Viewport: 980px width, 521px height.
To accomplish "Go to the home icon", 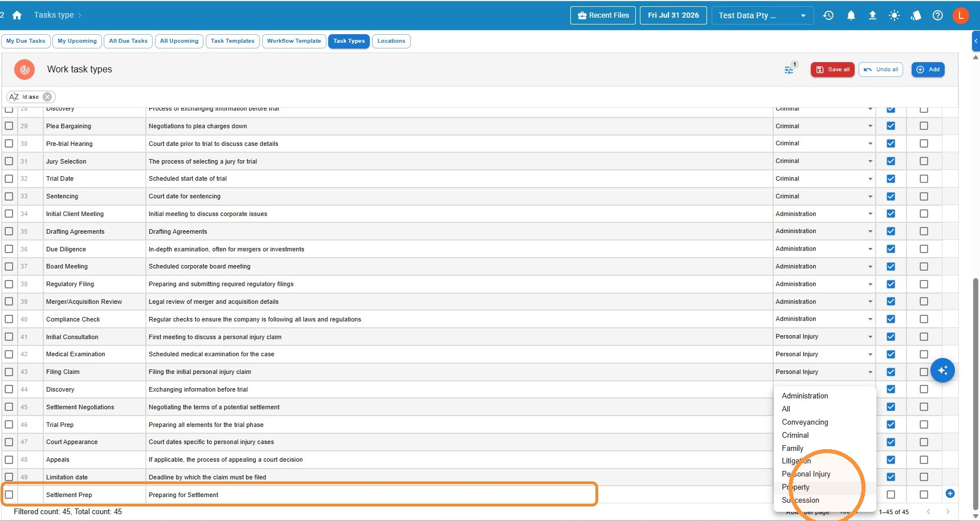I will pyautogui.click(x=17, y=15).
